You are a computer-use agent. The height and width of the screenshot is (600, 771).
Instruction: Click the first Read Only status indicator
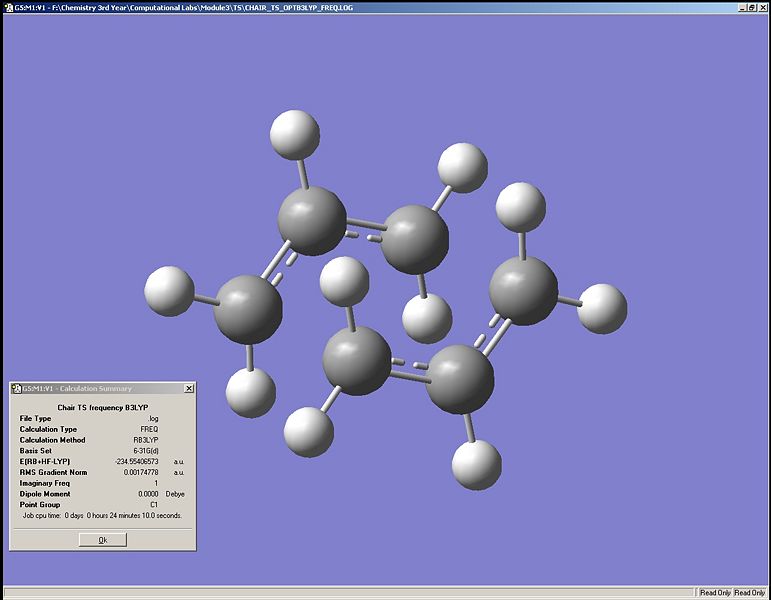[715, 593]
